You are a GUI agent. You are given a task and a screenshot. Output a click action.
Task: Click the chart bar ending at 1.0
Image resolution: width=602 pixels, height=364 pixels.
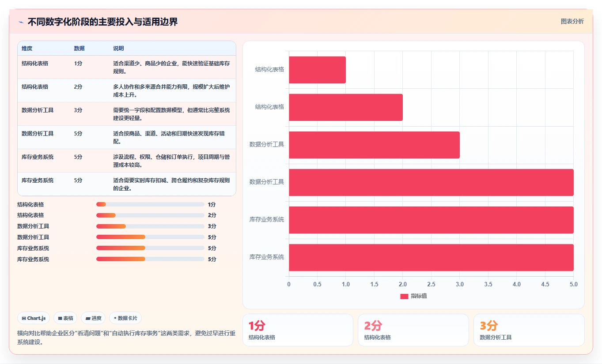317,70
